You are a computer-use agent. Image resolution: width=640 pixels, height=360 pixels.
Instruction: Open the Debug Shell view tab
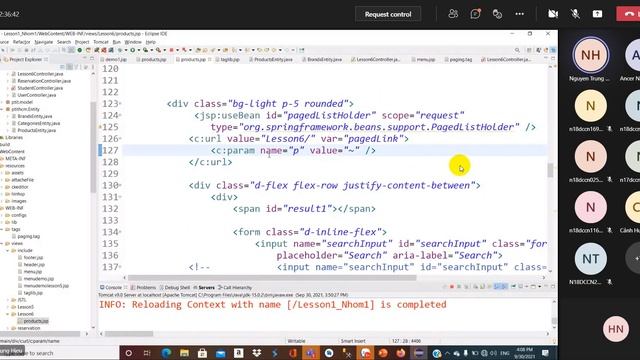click(x=174, y=287)
